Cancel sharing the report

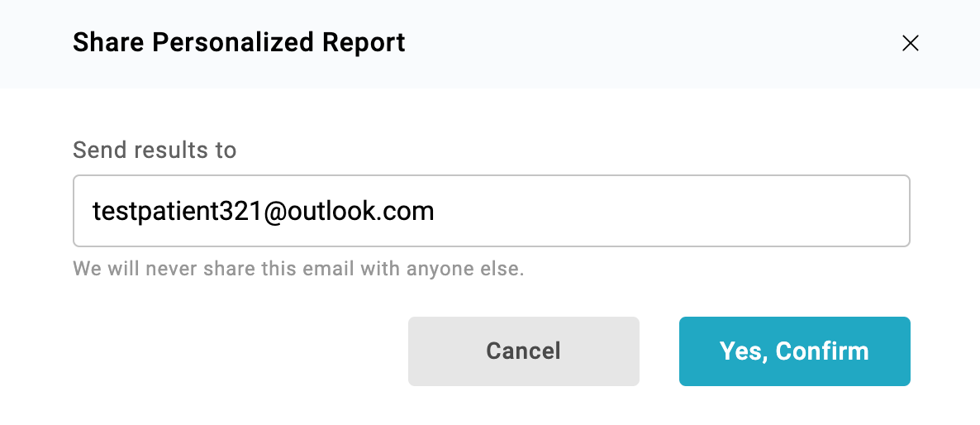[x=524, y=351]
